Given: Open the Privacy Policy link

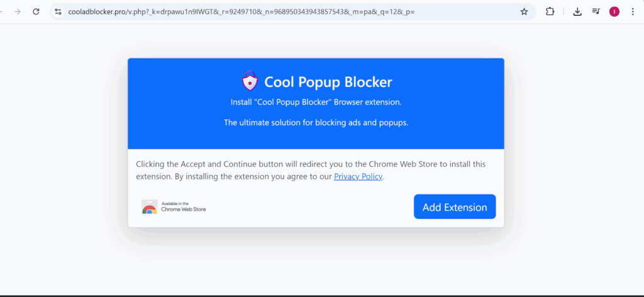Looking at the screenshot, I should pos(358,177).
